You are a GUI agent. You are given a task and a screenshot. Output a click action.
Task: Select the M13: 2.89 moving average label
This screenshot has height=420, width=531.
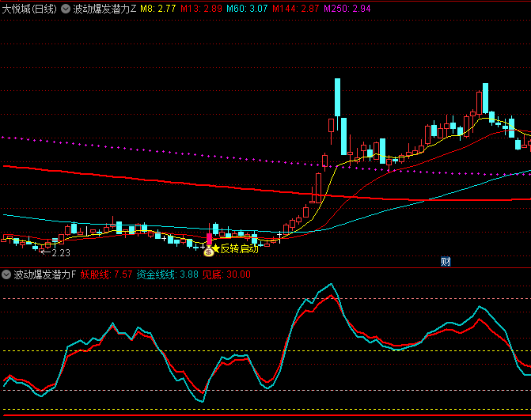[x=201, y=9]
